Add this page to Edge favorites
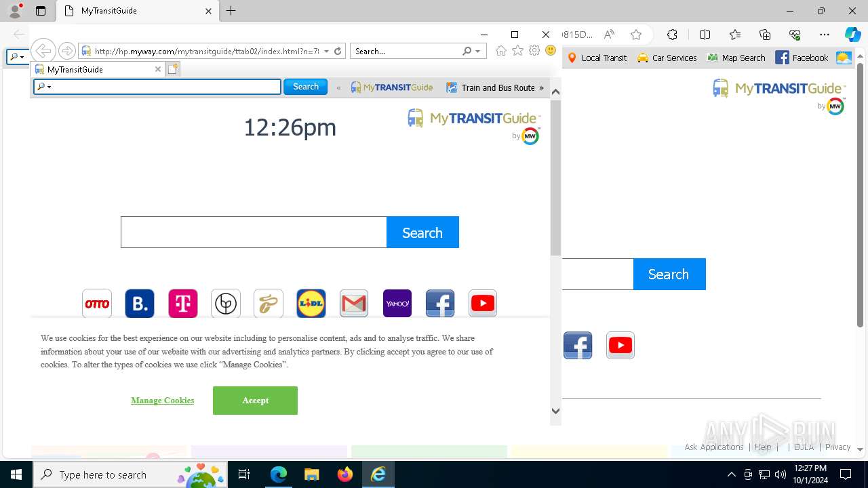868x488 pixels. [636, 35]
